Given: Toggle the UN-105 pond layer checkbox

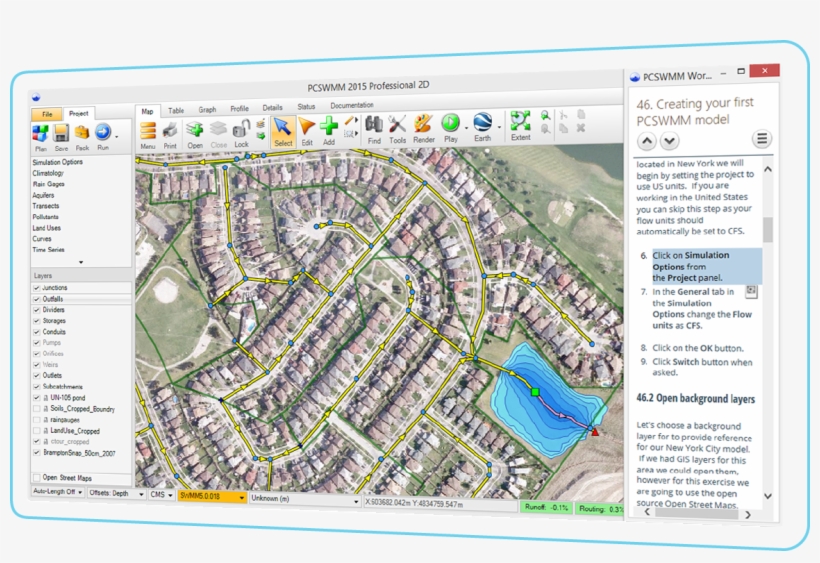Looking at the screenshot, I should 37,398.
